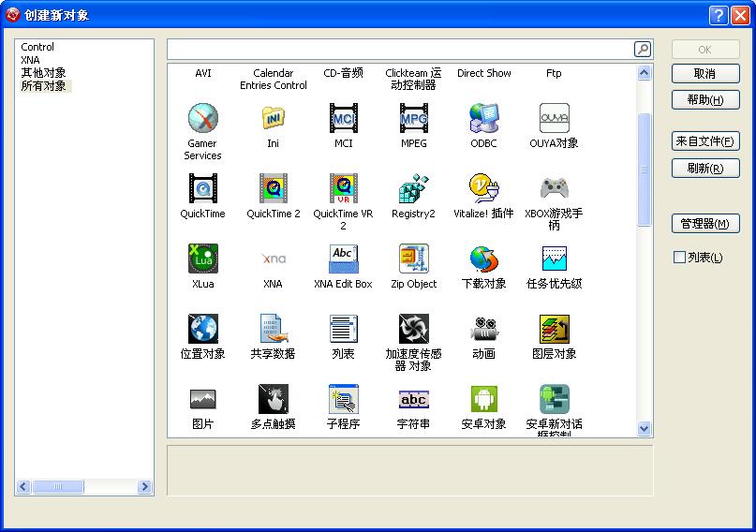Select the 下载对象 download icon

pyautogui.click(x=484, y=259)
